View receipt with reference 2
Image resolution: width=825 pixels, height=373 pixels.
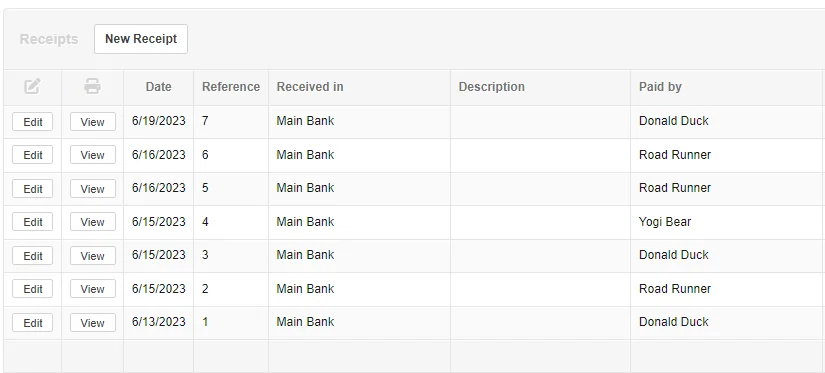[x=93, y=289]
